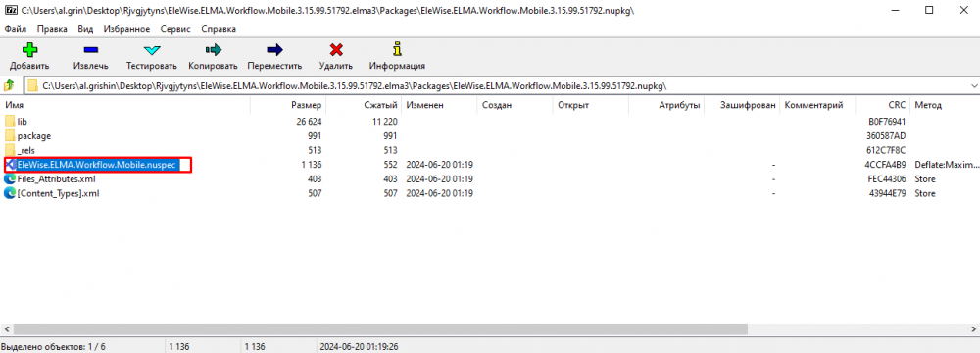
Task: Click the Copy arrow icon
Action: click(x=213, y=49)
